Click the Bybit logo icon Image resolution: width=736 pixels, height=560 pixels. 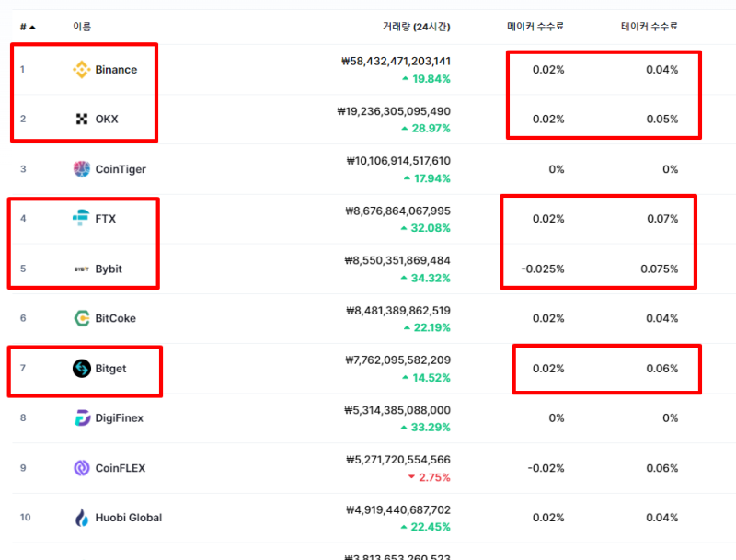coord(82,269)
